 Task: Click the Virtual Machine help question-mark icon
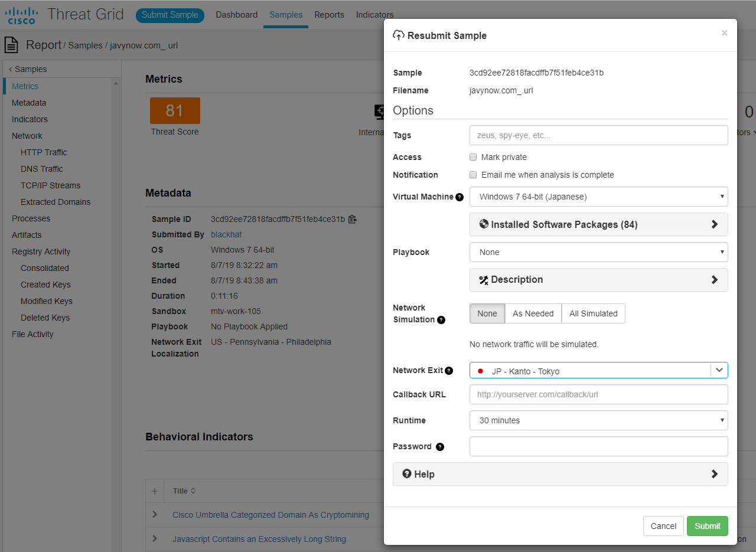(460, 197)
